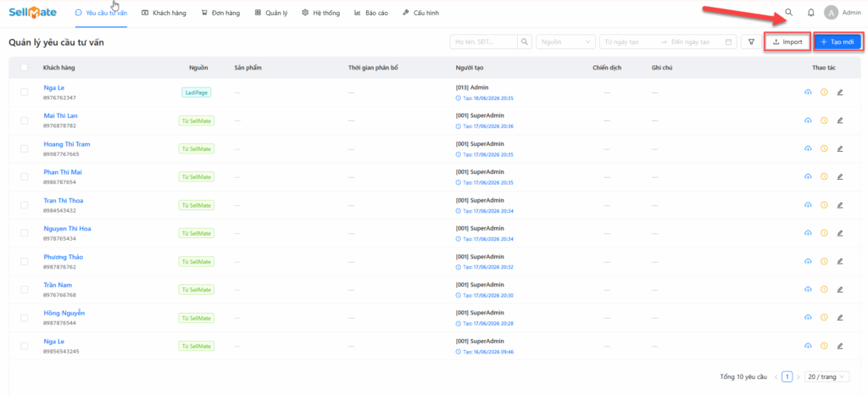Open the Yêu cầu tư vấn tab
The height and width of the screenshot is (395, 868).
point(101,13)
